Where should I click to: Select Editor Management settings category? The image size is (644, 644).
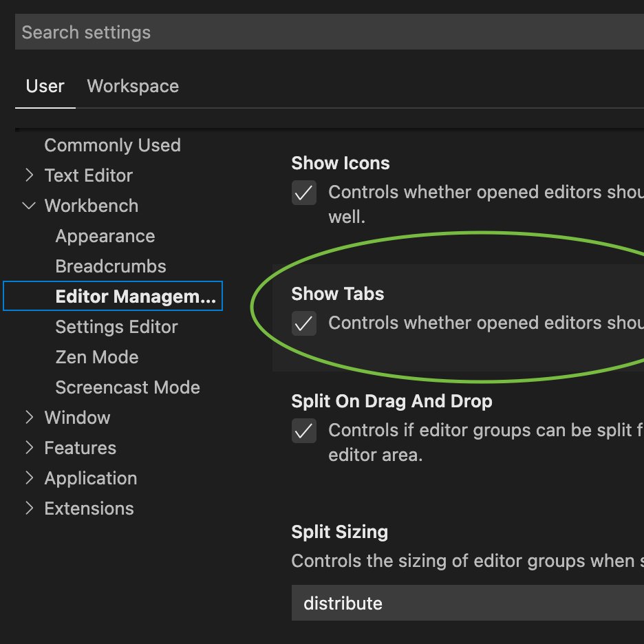[113, 296]
